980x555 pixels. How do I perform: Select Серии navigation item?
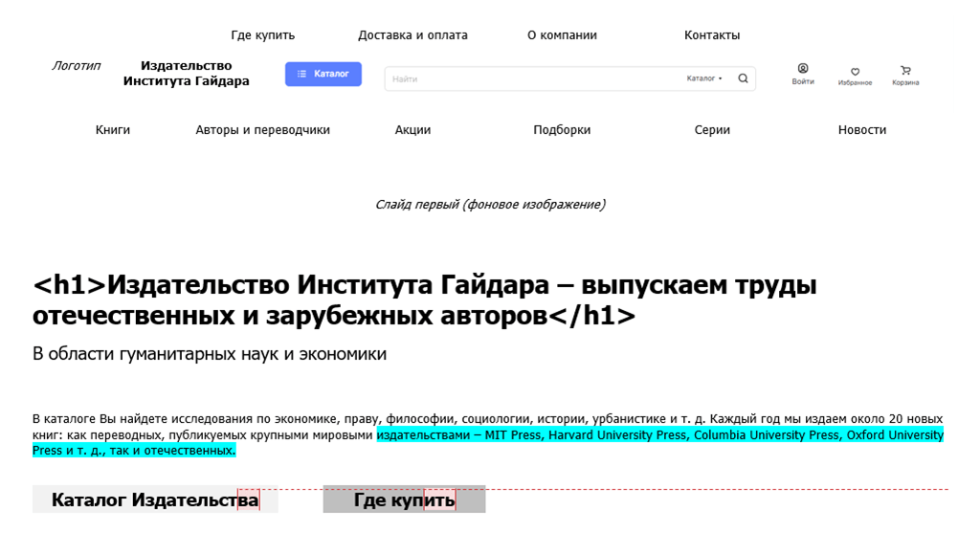click(x=712, y=130)
